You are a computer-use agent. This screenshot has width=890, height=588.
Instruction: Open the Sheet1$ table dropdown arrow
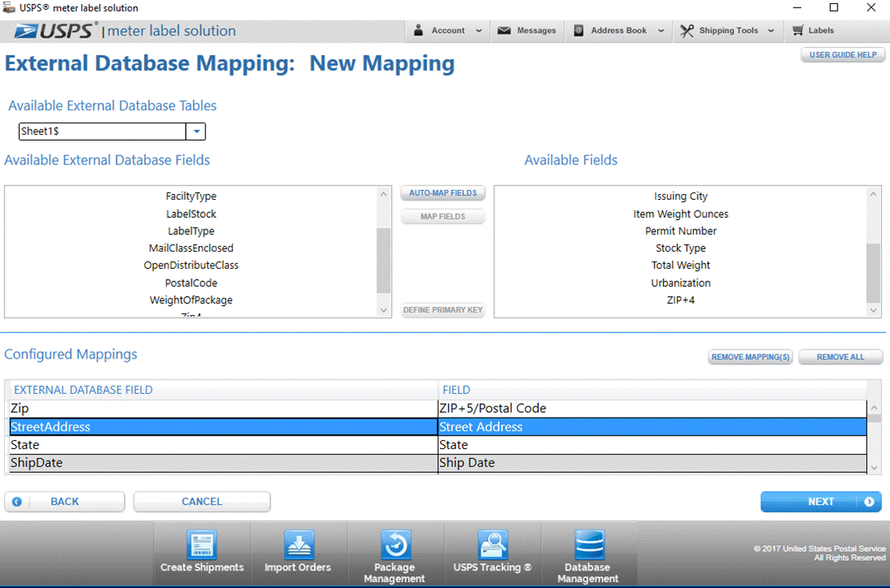[x=196, y=131]
